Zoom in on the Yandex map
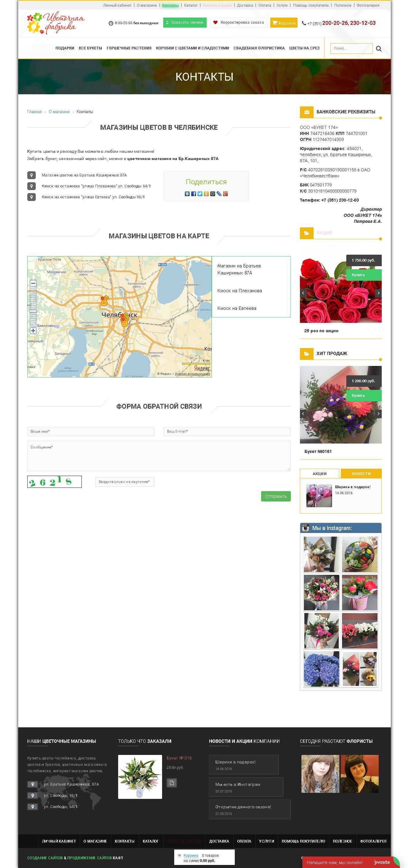Screen dimensions: 409x868 click(x=33, y=330)
